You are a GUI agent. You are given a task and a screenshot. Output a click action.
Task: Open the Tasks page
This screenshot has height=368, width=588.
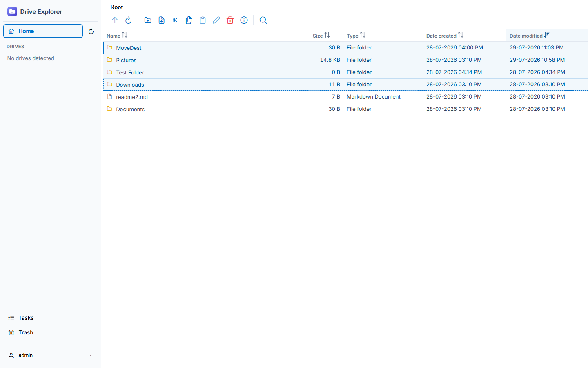click(x=26, y=318)
